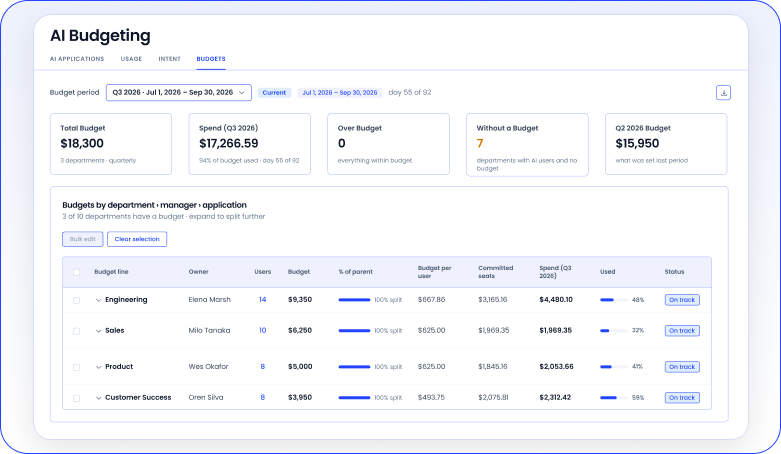This screenshot has width=781, height=454.
Task: Expand the Engineering budget line
Action: click(x=98, y=300)
